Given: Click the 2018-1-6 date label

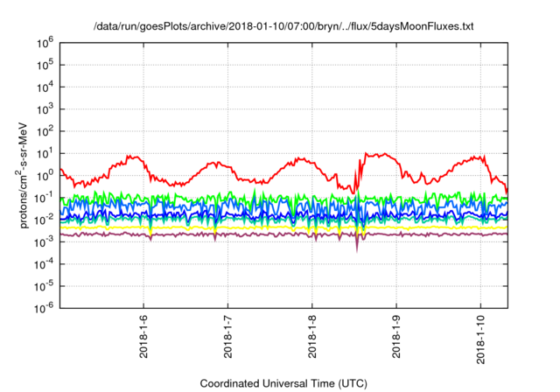Looking at the screenshot, I should click(143, 336).
